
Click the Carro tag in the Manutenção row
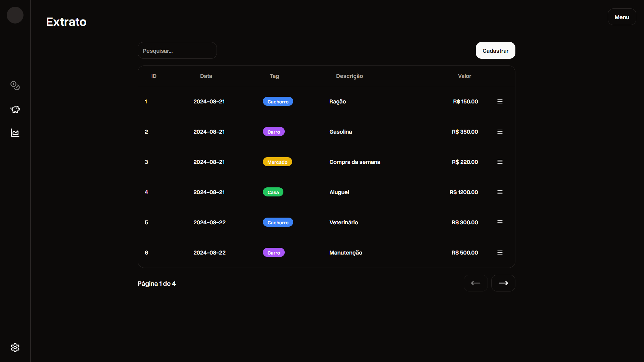tap(274, 253)
